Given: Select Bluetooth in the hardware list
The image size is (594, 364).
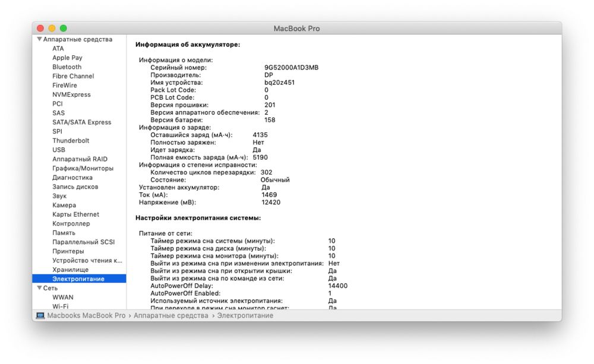Looking at the screenshot, I should [67, 67].
